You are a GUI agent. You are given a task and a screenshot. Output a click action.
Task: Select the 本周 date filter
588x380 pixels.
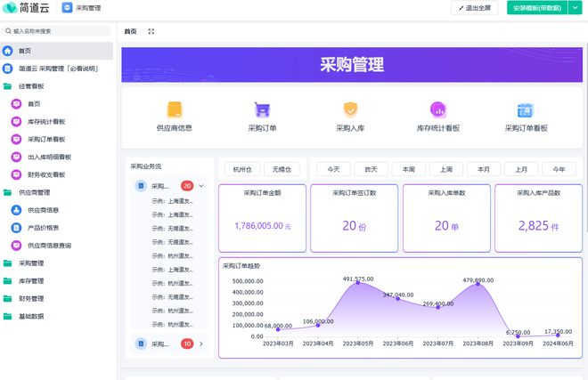coord(408,169)
